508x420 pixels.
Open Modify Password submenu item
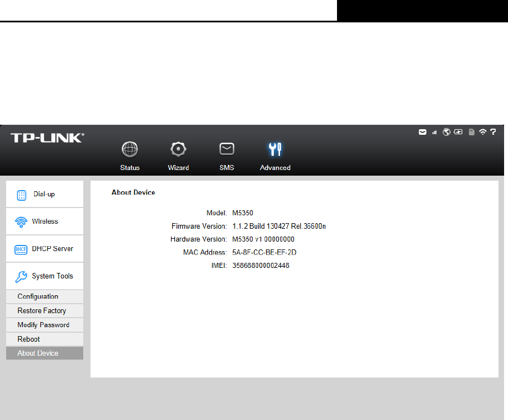(x=45, y=325)
